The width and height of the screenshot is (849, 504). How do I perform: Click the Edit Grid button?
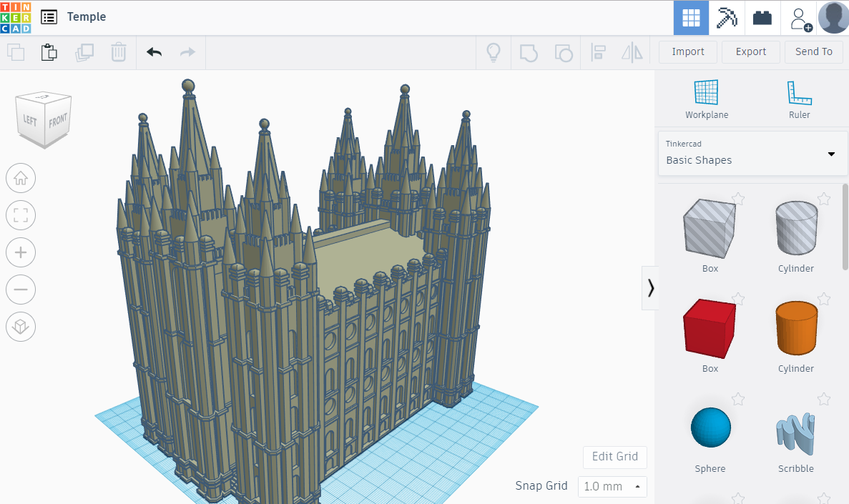pyautogui.click(x=615, y=457)
